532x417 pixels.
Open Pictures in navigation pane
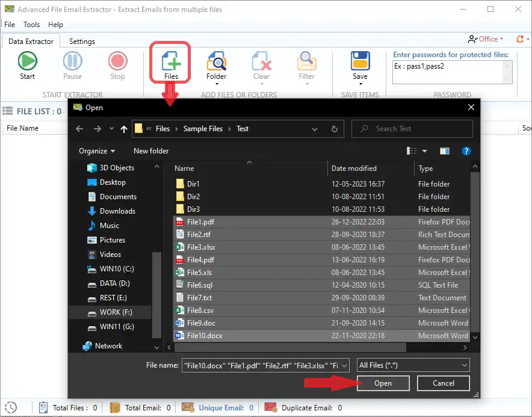106,240
